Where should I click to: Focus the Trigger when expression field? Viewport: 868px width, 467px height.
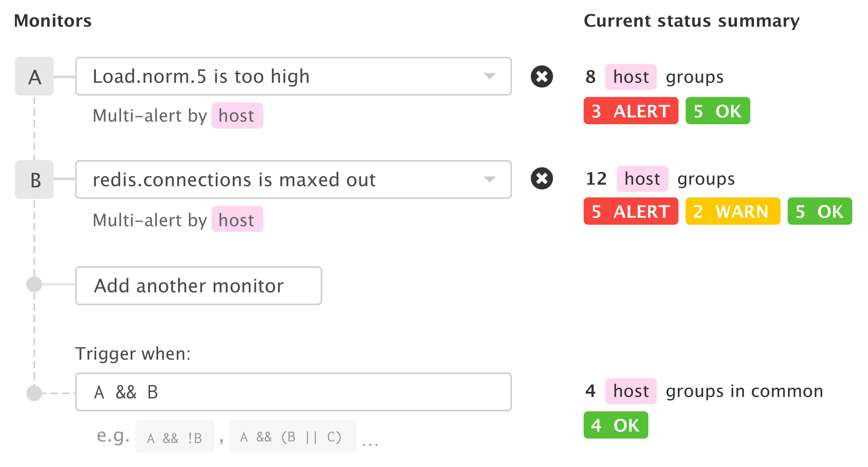(293, 392)
